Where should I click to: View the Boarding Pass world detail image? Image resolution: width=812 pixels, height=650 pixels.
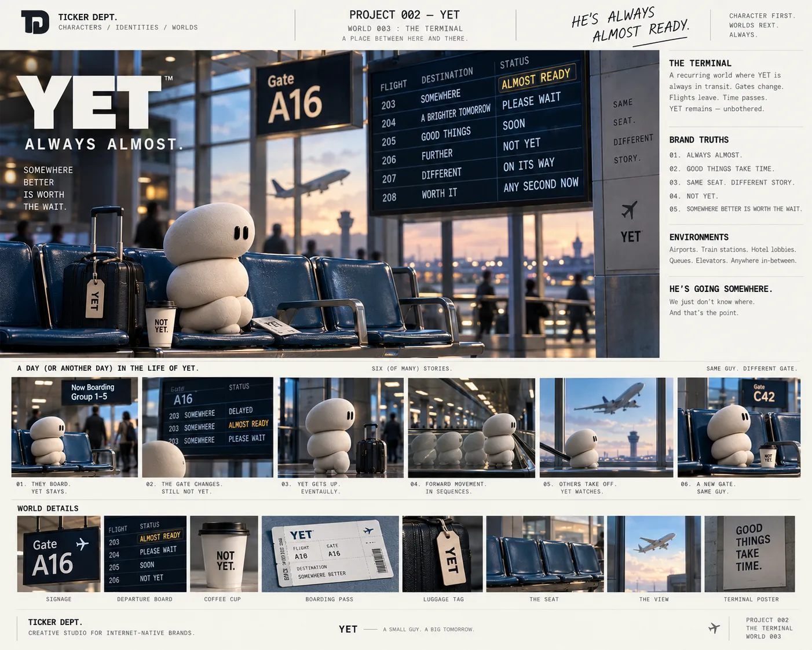[x=330, y=554]
